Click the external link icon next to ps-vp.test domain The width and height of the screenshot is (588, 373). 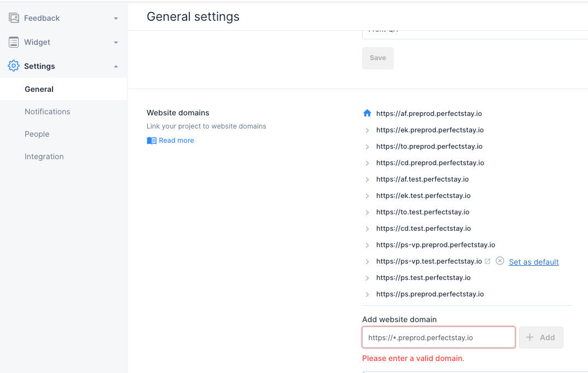[487, 261]
